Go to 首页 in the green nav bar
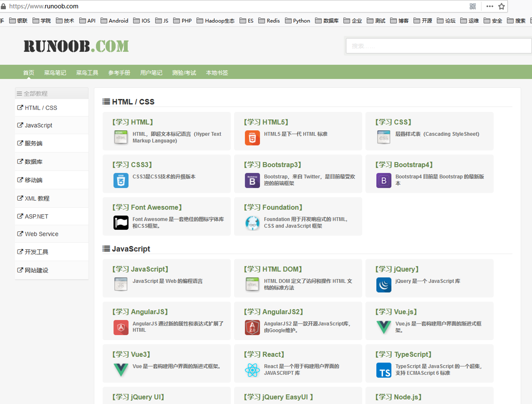This screenshot has height=404, width=532. tap(28, 73)
